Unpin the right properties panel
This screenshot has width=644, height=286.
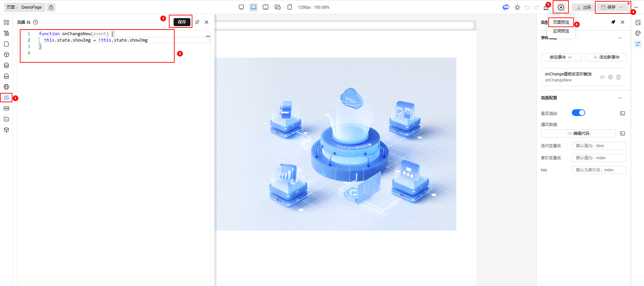(613, 22)
